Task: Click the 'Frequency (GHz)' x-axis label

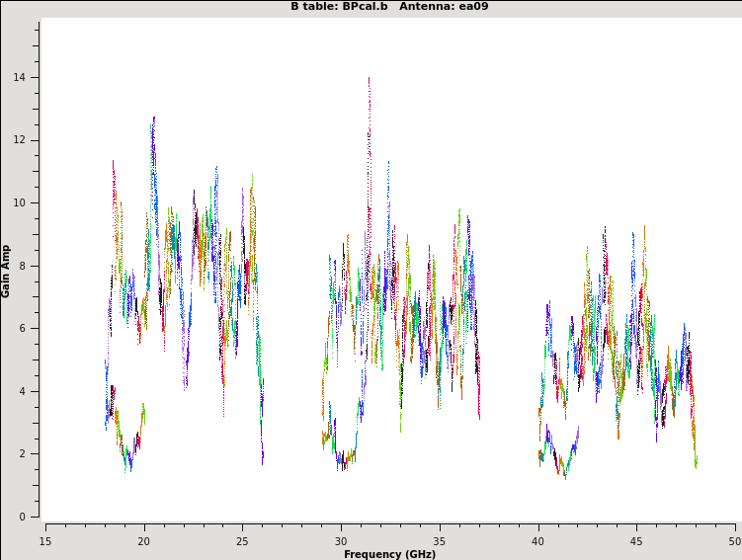Action: 389,554
